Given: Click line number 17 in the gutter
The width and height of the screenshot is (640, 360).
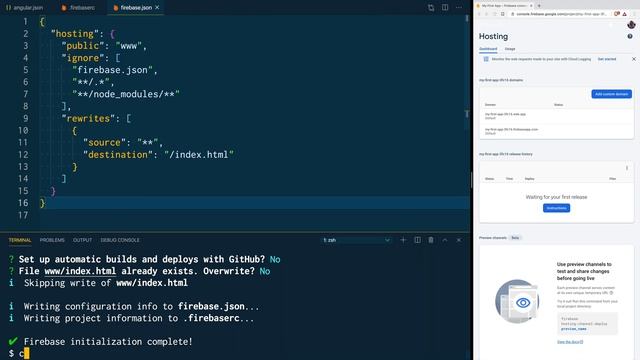Looking at the screenshot, I should (x=24, y=215).
